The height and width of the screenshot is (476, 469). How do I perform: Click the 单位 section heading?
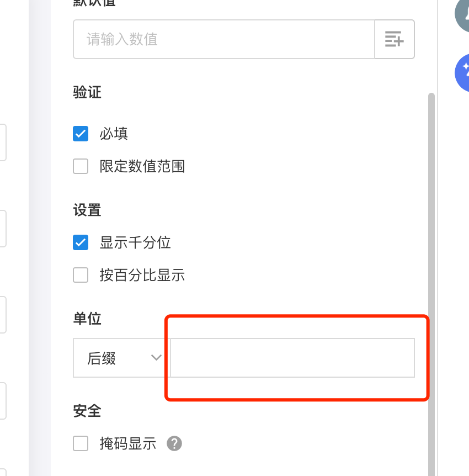pyautogui.click(x=87, y=319)
